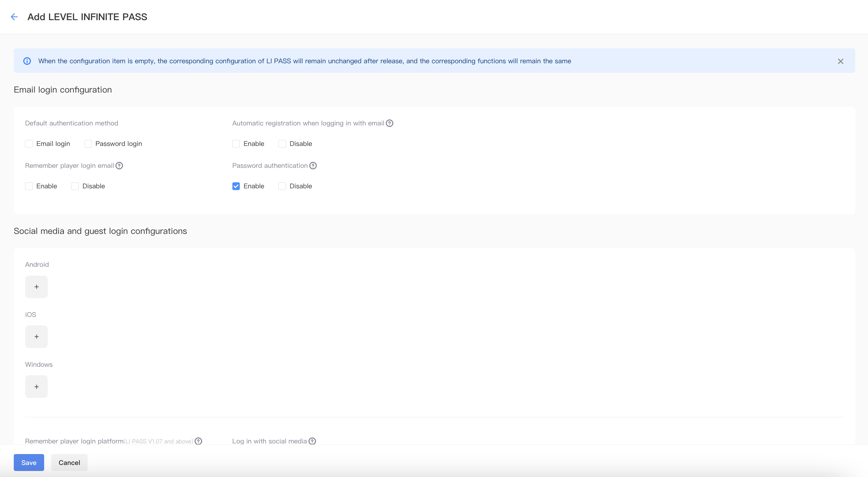Screen dimensions: 868x477
Task: Click the page title text input area
Action: tap(88, 17)
